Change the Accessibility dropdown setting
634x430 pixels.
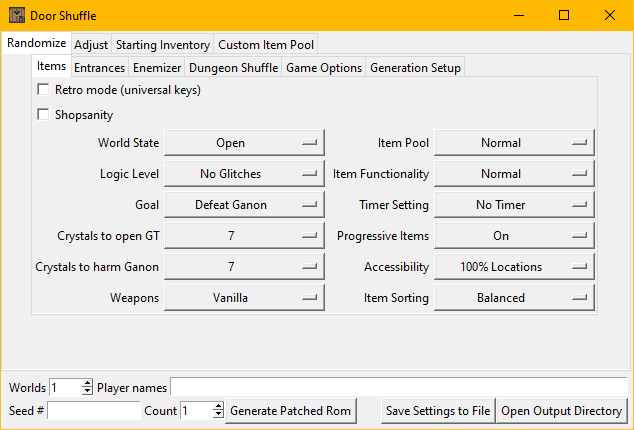tap(514, 267)
